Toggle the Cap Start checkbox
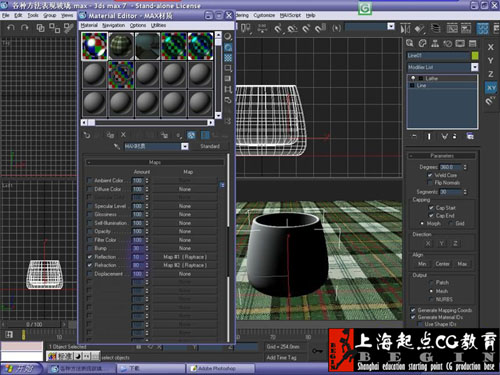 [x=431, y=208]
